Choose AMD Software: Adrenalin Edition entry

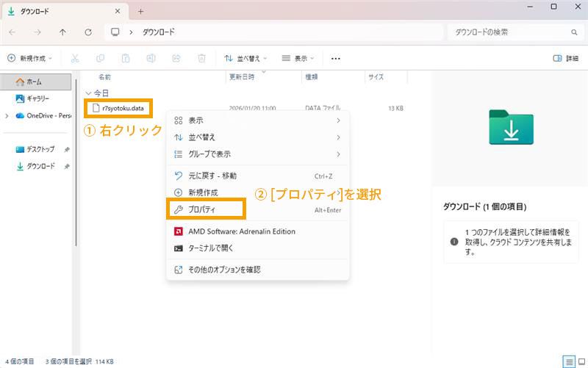[x=258, y=231]
